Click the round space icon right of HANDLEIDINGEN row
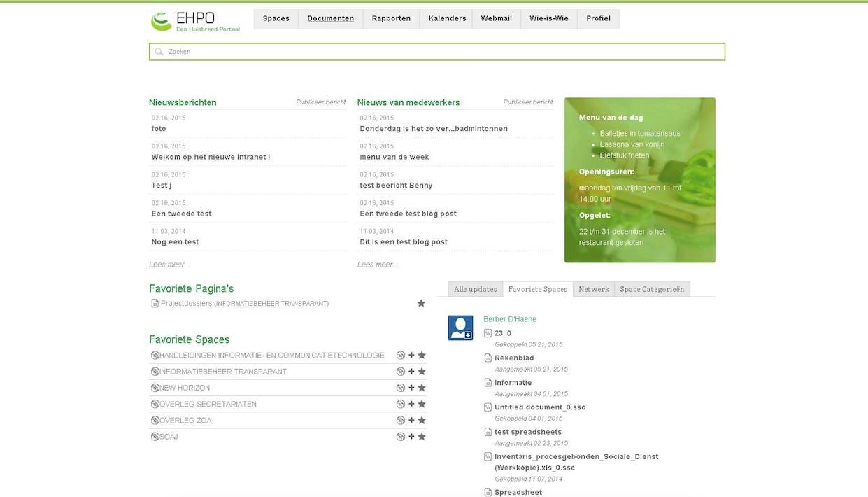868x497 pixels. [x=401, y=356]
